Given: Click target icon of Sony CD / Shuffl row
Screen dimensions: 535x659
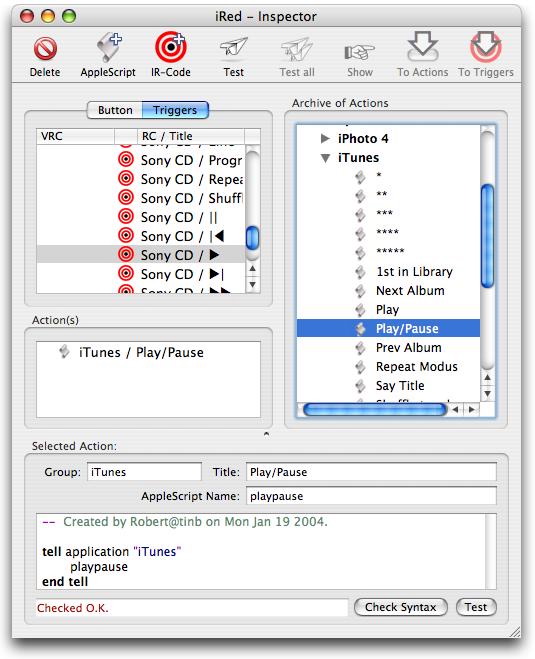Looking at the screenshot, I should 126,197.
